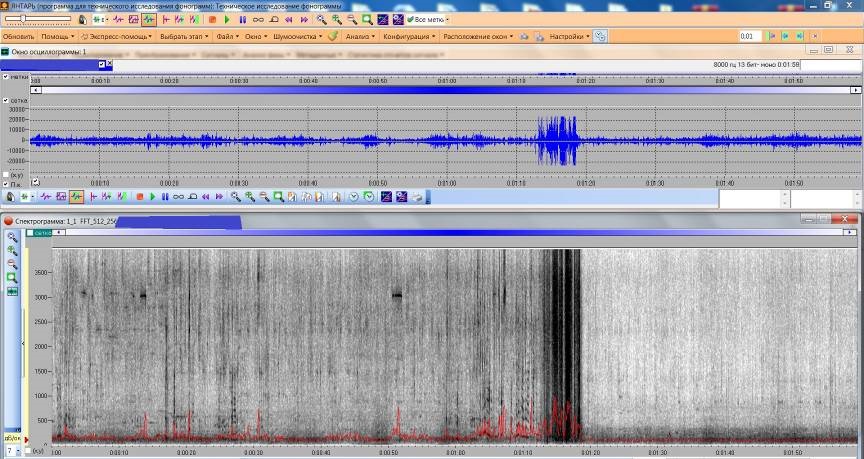Click the first dark-blue graph icon in oscillogram toolbar
This screenshot has width=864, height=459.
pyautogui.click(x=386, y=197)
